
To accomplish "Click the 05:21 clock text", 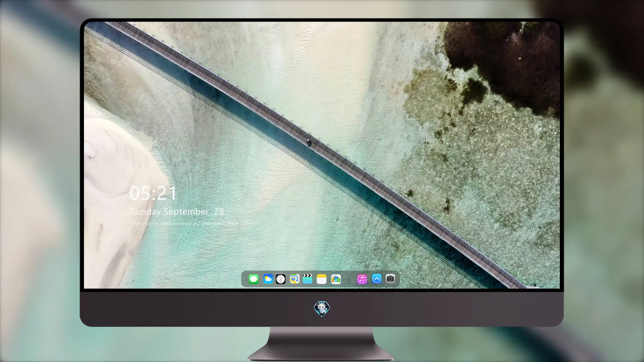I will (x=153, y=193).
